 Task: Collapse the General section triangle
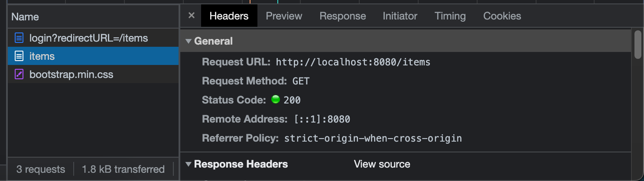188,41
